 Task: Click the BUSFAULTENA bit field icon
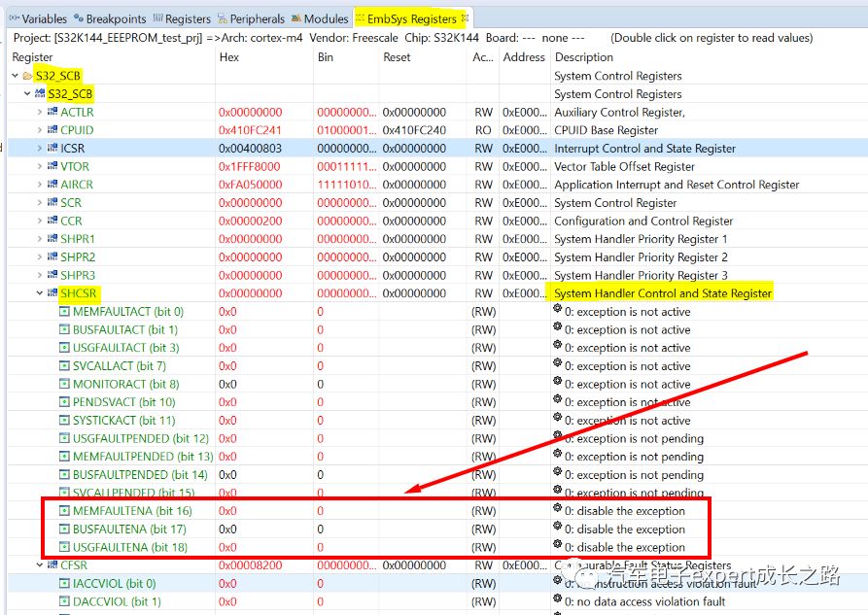[x=65, y=530]
